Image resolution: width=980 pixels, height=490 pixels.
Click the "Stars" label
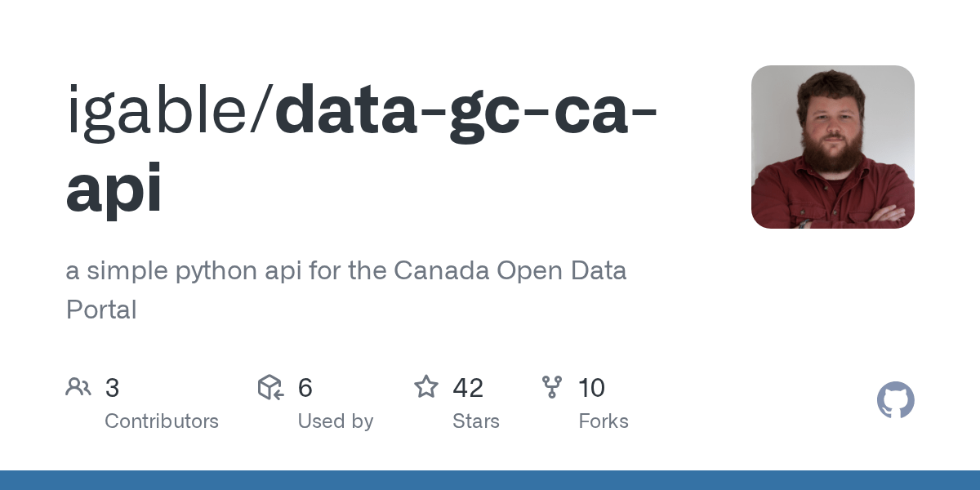point(476,421)
